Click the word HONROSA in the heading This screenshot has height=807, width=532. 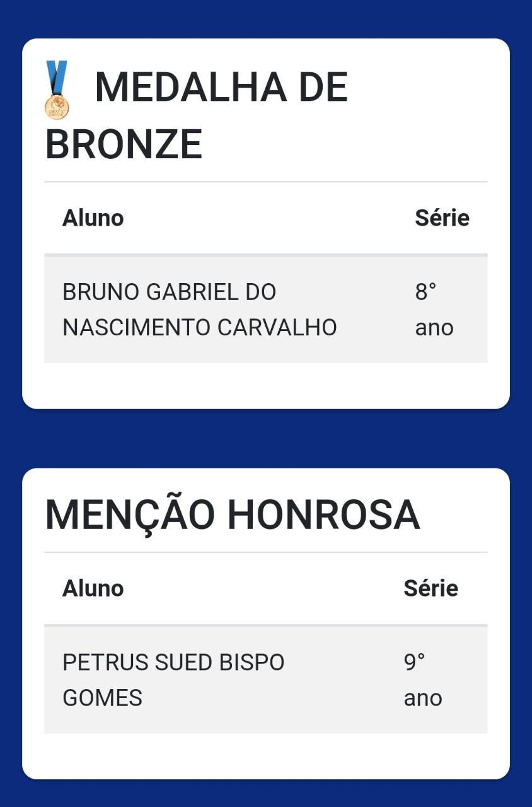coord(323,515)
